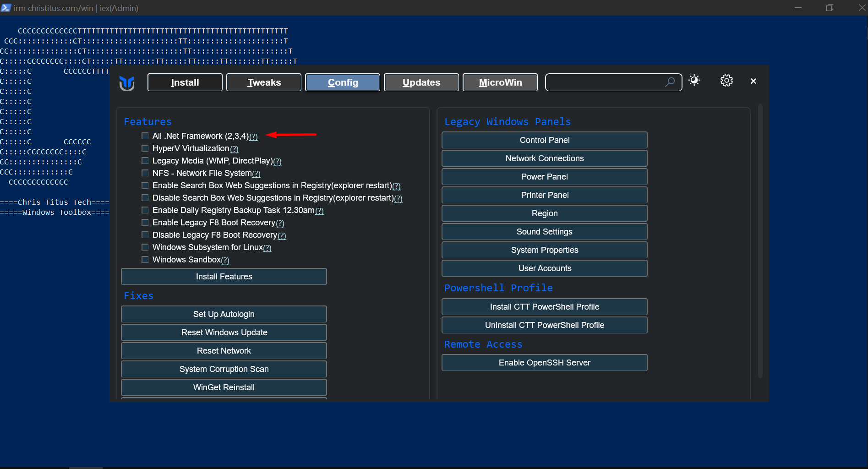Open help (?) for All .Net Framework
Viewport: 868px width, 469px height.
[254, 136]
